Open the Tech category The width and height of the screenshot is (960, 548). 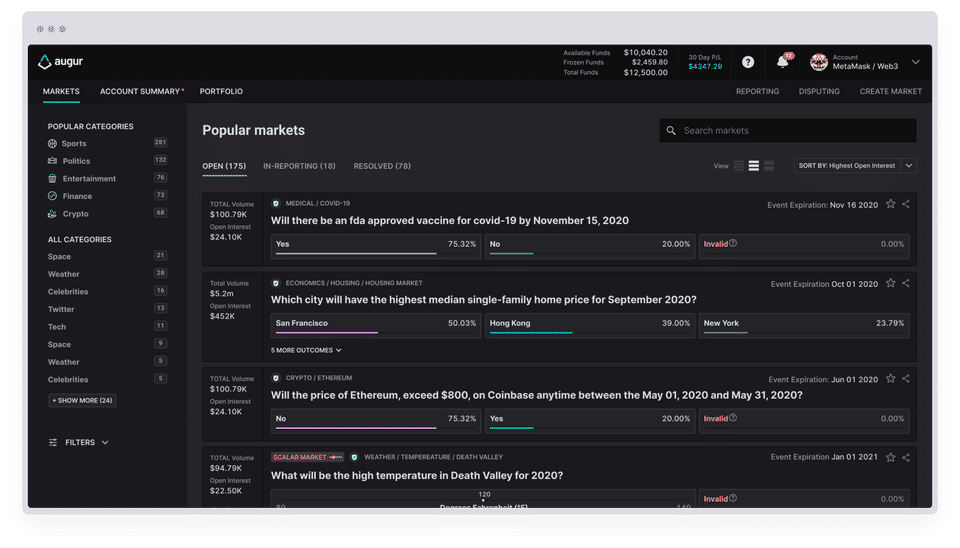point(57,327)
